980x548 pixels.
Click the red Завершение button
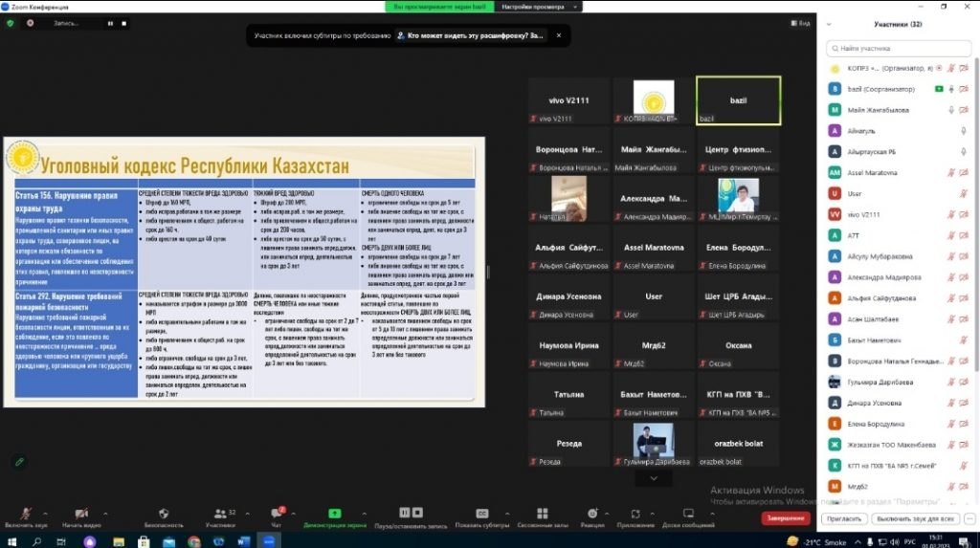(x=786, y=517)
